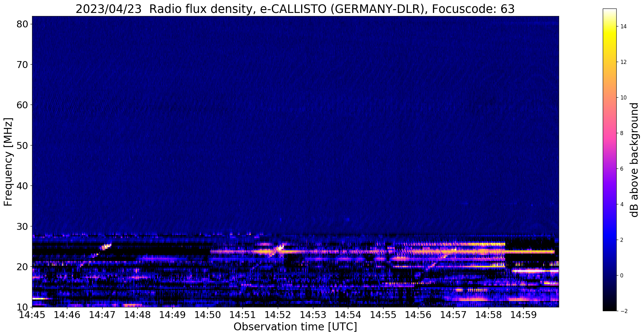Select the 14:51 time tick label
The width and height of the screenshot is (644, 336).
[x=243, y=315]
